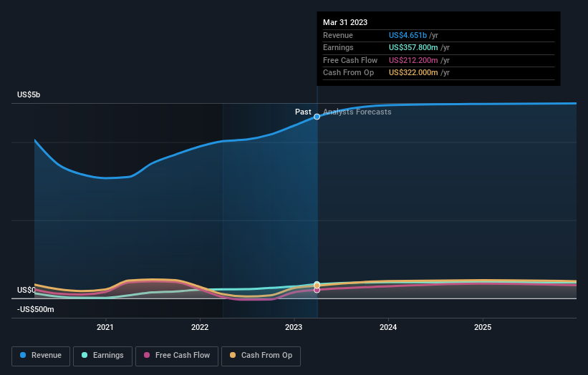Screen dimensions: 588x375
Task: Click the orange Cash From Op marker
Action: (317, 284)
